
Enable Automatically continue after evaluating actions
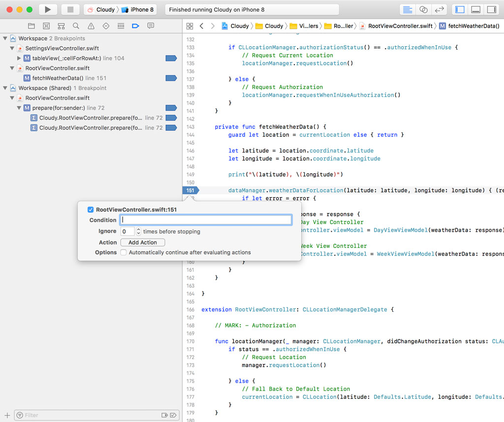pyautogui.click(x=124, y=252)
